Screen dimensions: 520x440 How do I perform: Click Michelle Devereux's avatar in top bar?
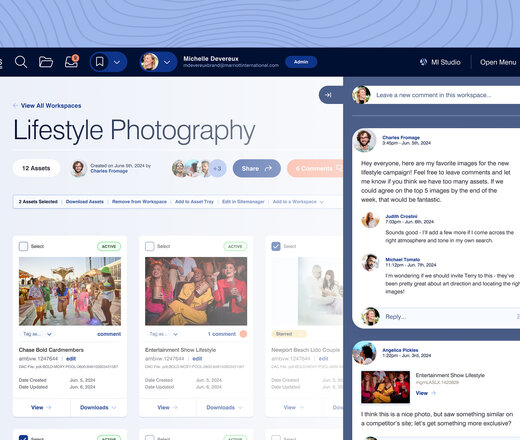tap(149, 62)
